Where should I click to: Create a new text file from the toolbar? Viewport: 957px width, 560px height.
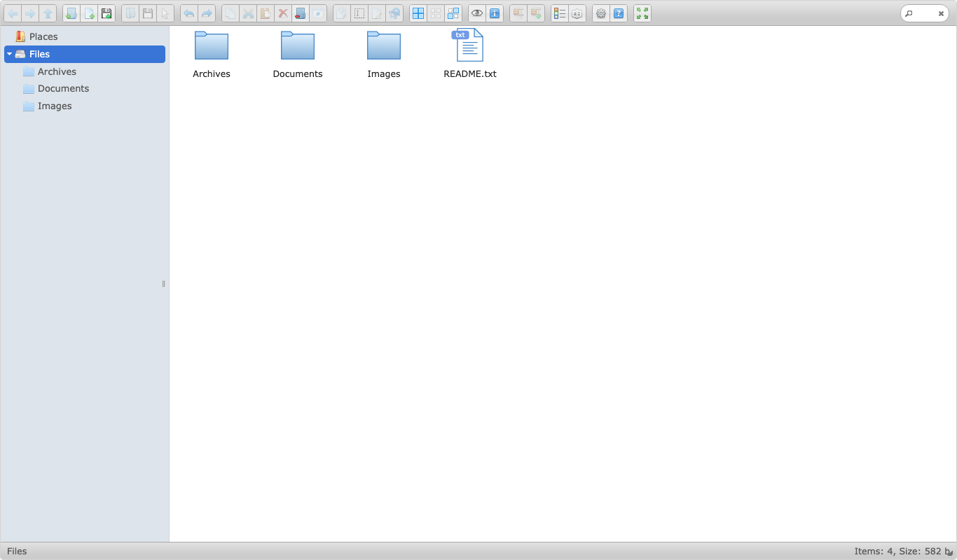(x=89, y=13)
